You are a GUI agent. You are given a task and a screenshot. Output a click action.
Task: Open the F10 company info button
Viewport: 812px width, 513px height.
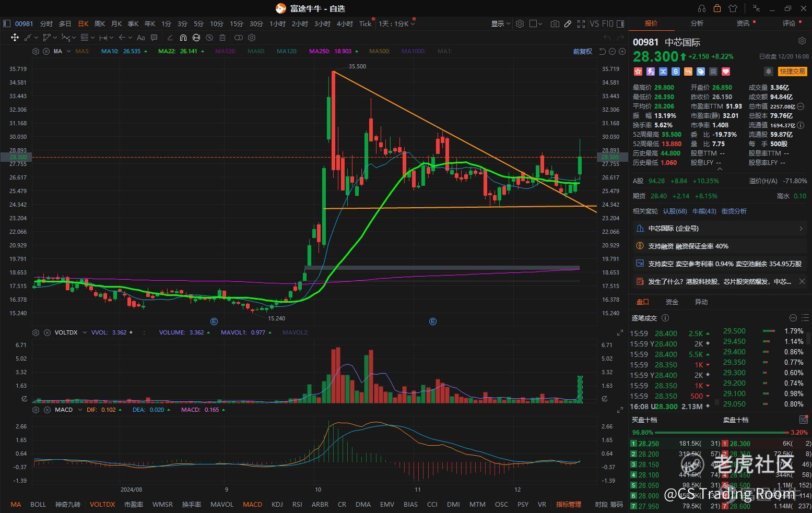608,23
